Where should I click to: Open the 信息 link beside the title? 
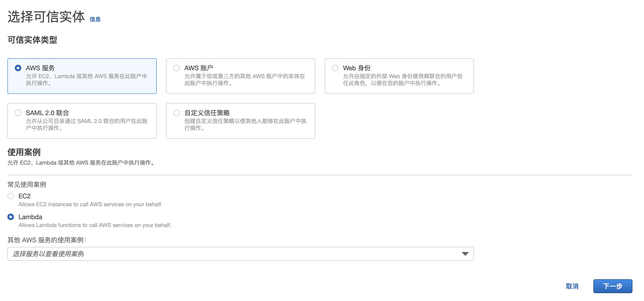click(95, 19)
